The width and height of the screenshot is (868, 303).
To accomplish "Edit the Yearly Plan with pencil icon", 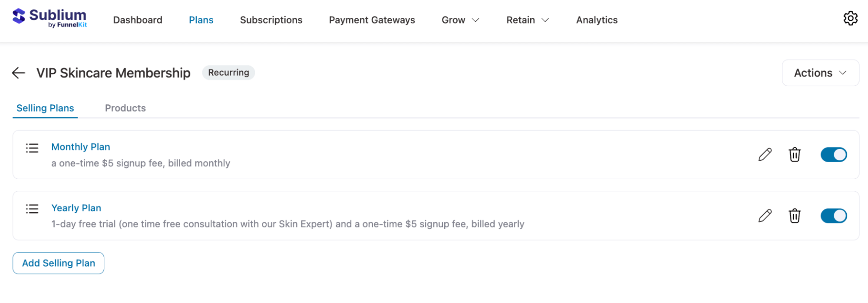I will 765,215.
